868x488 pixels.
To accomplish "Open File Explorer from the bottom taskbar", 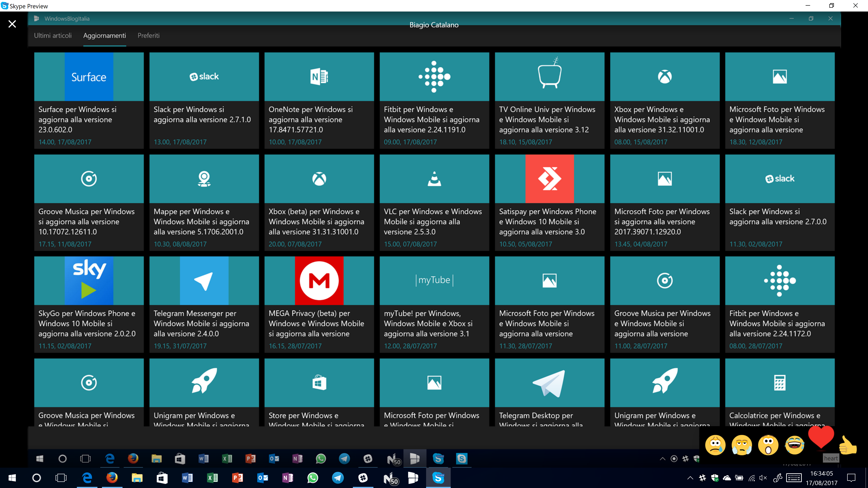I will [x=137, y=478].
